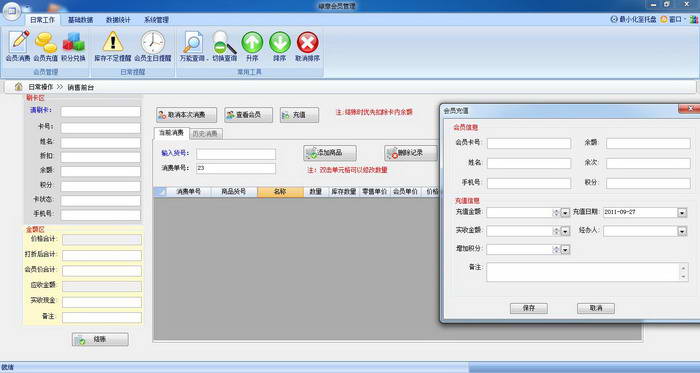
Task: Save the recharge with the 保存 button
Action: click(x=529, y=308)
